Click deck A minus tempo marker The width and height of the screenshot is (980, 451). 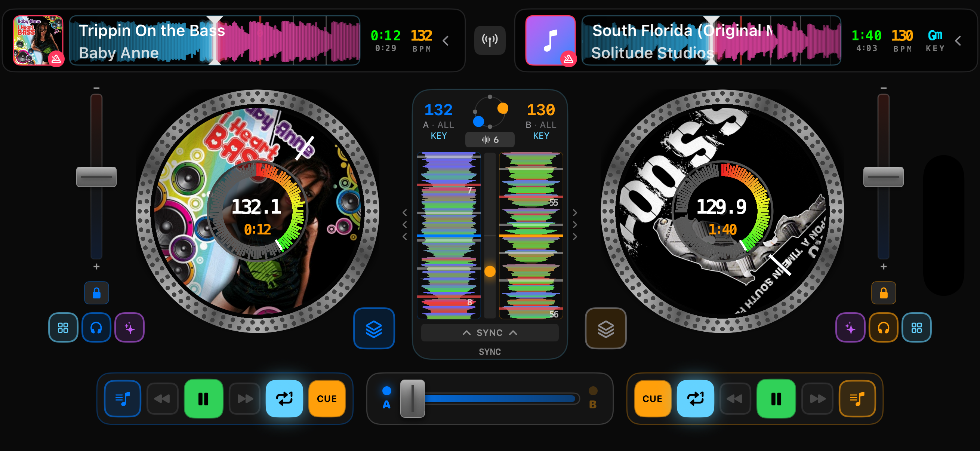click(97, 88)
